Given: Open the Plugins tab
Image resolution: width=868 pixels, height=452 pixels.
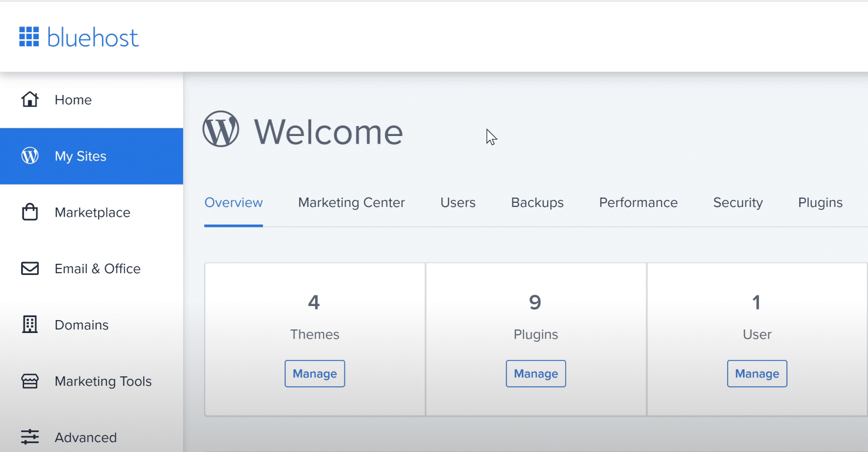Looking at the screenshot, I should pos(820,203).
